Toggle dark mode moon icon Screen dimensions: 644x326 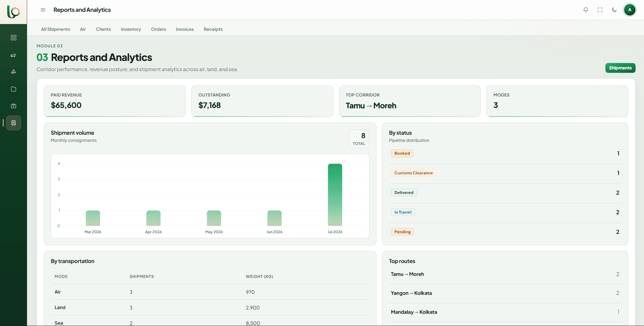(615, 10)
